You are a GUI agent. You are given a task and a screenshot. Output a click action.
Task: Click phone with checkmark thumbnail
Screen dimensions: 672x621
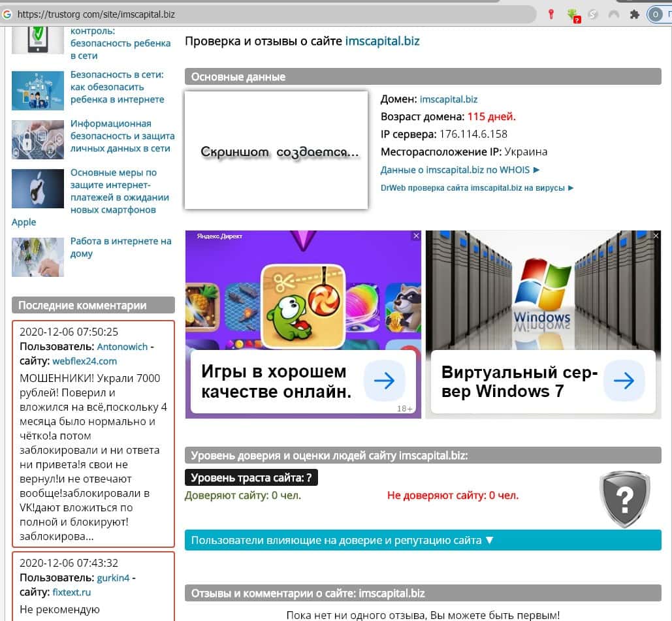[x=38, y=40]
